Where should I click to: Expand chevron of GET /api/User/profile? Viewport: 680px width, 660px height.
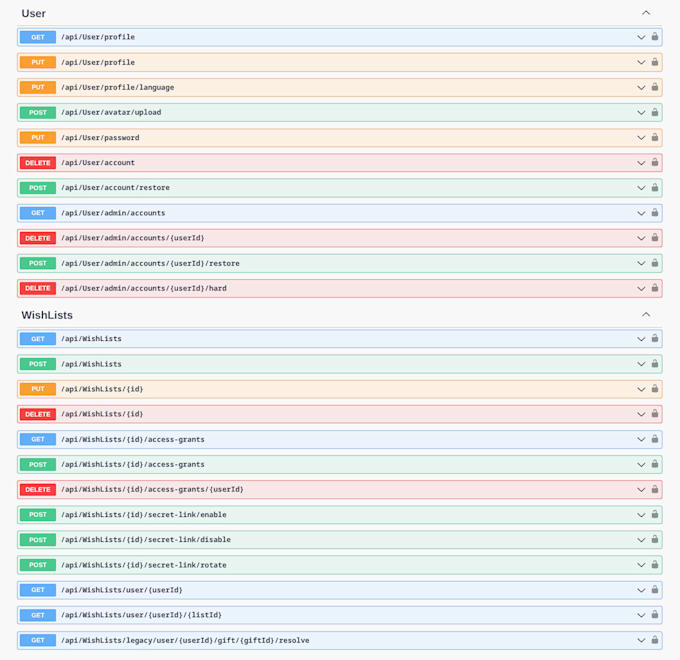[x=641, y=37]
